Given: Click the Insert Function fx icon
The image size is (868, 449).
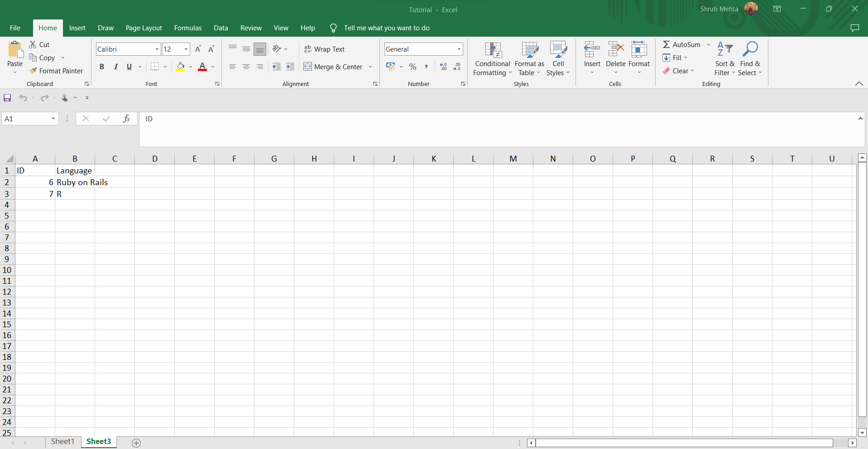Looking at the screenshot, I should [126, 119].
